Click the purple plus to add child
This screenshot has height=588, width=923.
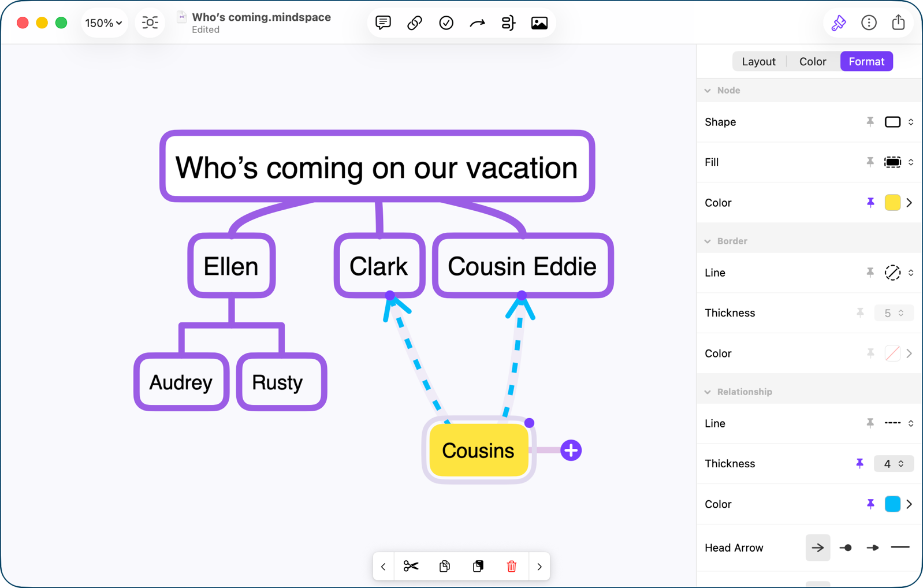coord(571,451)
